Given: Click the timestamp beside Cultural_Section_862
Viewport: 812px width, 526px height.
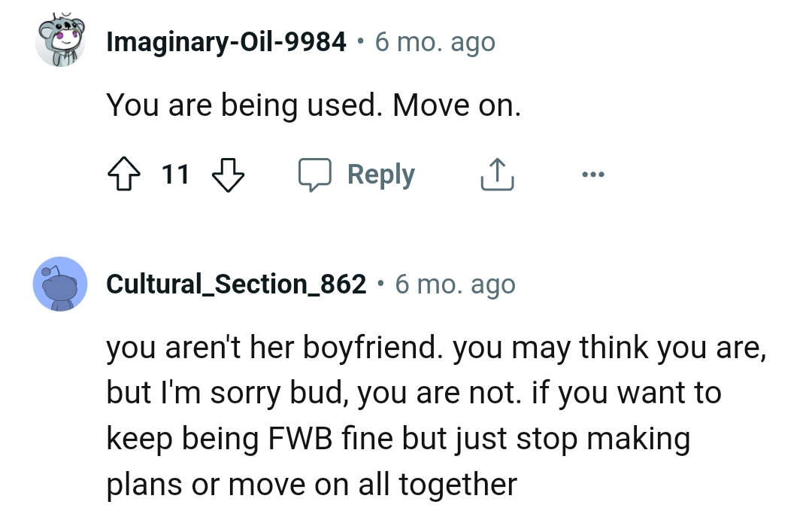Looking at the screenshot, I should coord(456,284).
